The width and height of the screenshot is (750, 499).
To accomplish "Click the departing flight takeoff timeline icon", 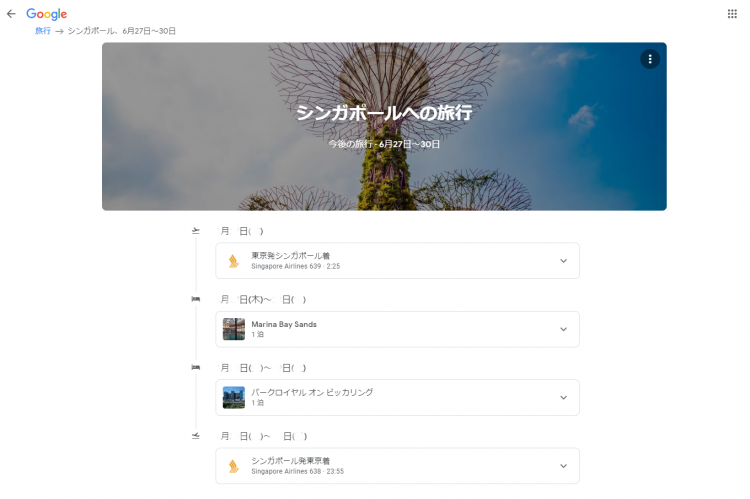I will pyautogui.click(x=196, y=231).
